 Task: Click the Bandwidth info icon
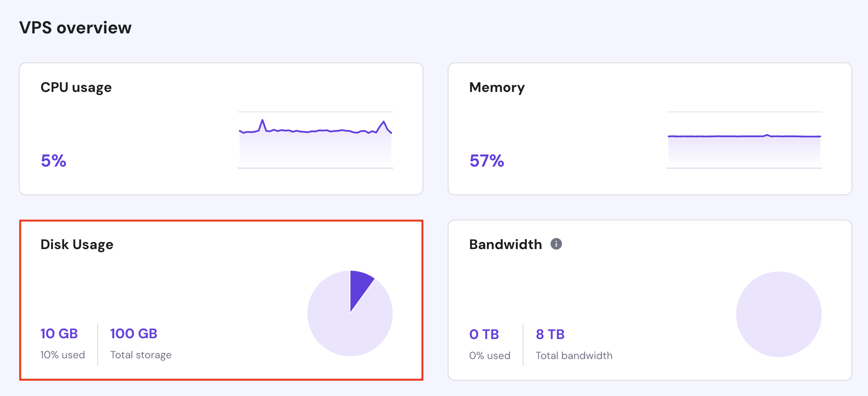click(x=556, y=244)
